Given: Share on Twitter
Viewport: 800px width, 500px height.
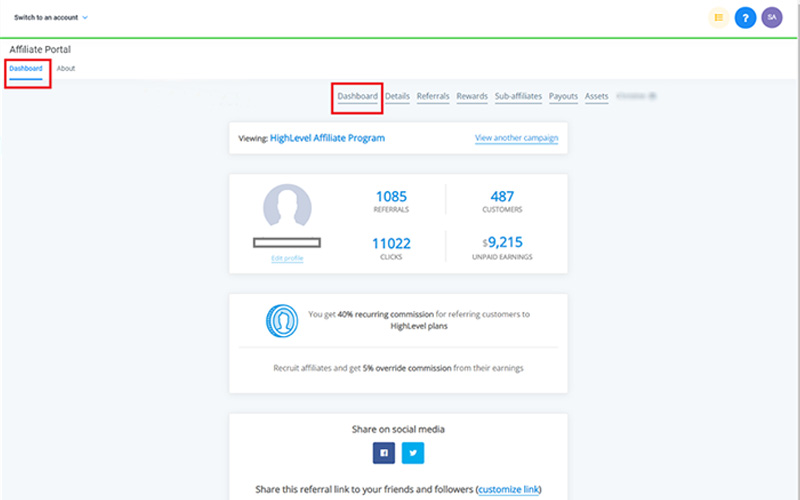Looking at the screenshot, I should point(413,453).
